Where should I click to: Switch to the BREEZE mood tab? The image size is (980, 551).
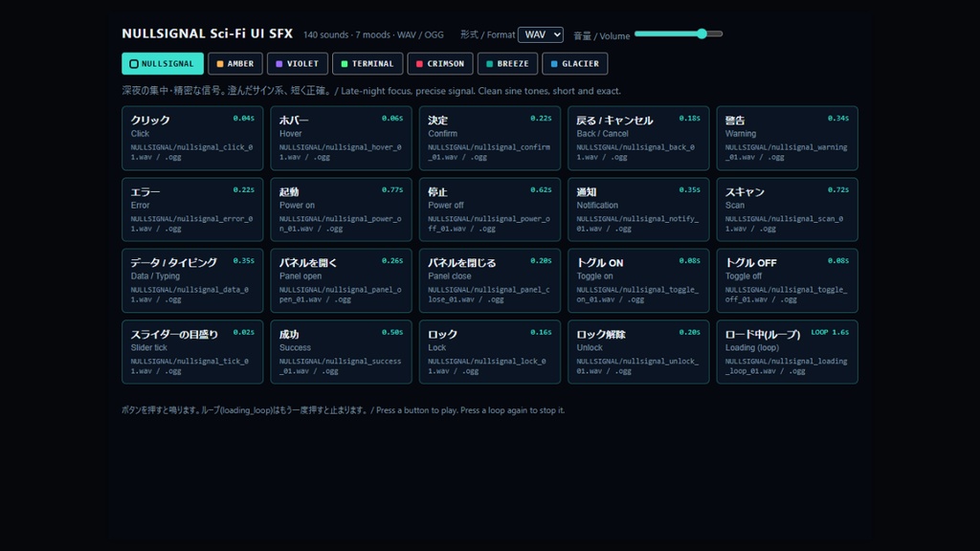click(507, 64)
